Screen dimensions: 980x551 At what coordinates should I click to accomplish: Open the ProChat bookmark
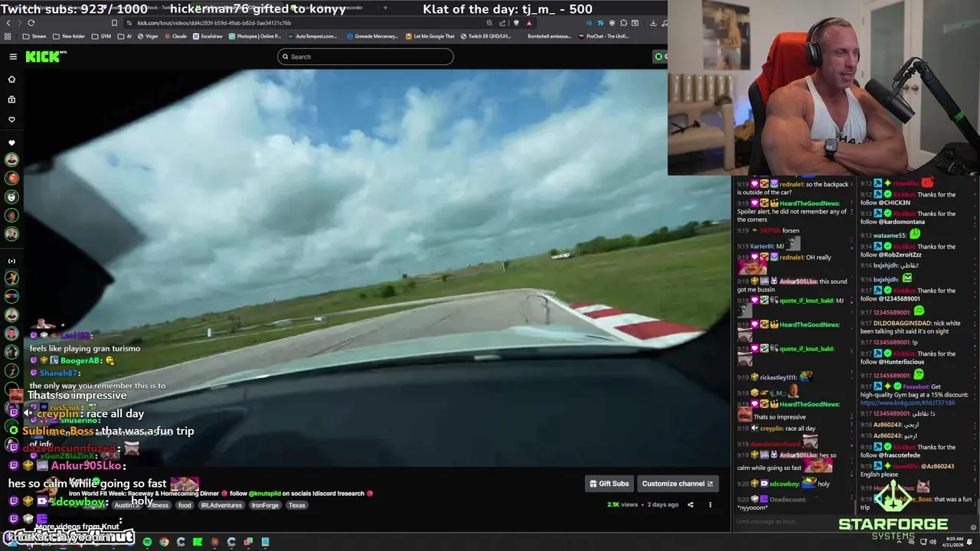[x=603, y=36]
